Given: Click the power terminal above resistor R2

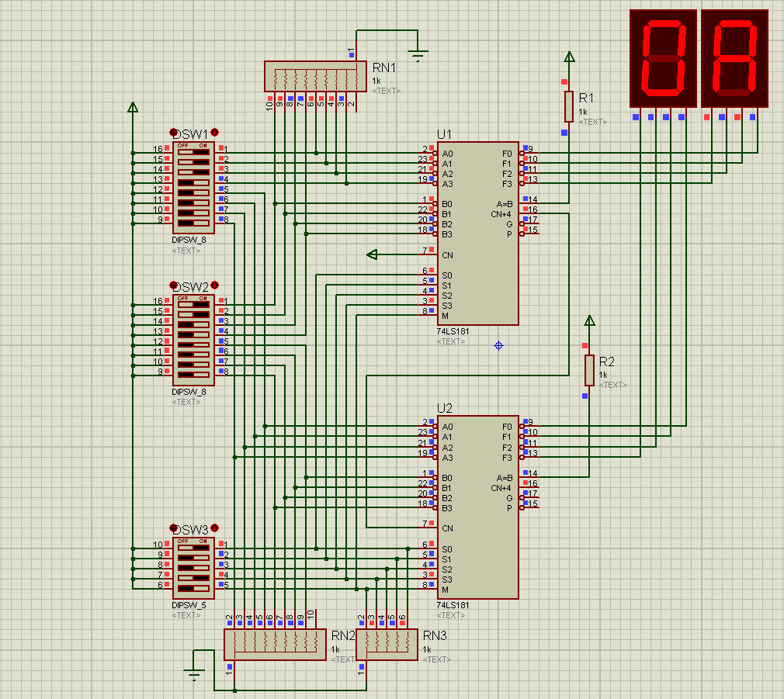Looking at the screenshot, I should [589, 320].
